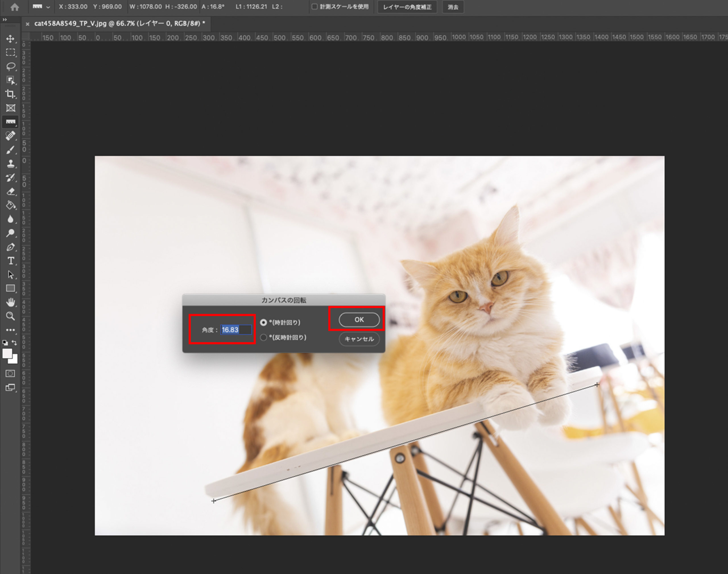
Task: Select the Path Selection arrow tool
Action: coord(11,274)
